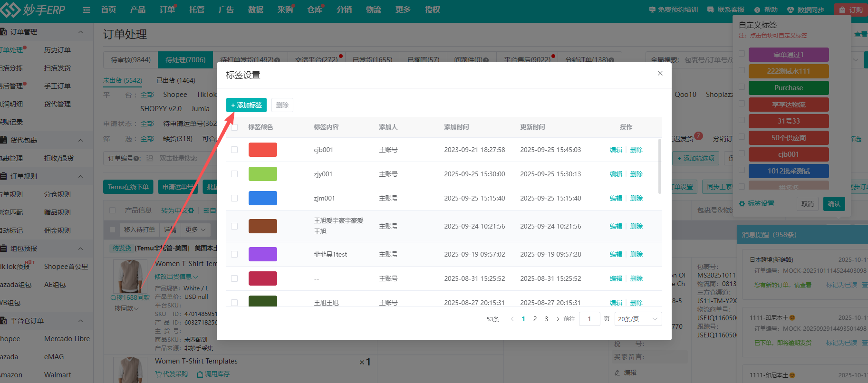868x383 pixels.
Task: Click the 订购 icon button at top right
Action: [842, 10]
